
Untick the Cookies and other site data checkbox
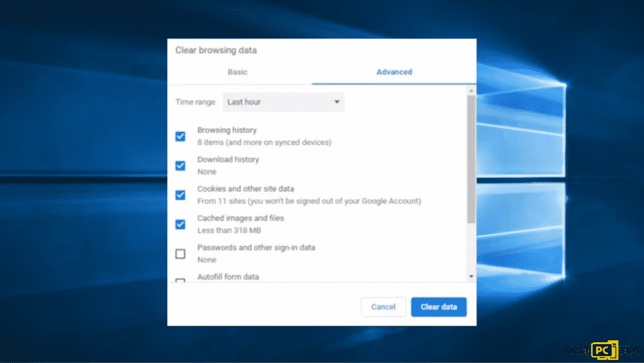[x=180, y=195]
